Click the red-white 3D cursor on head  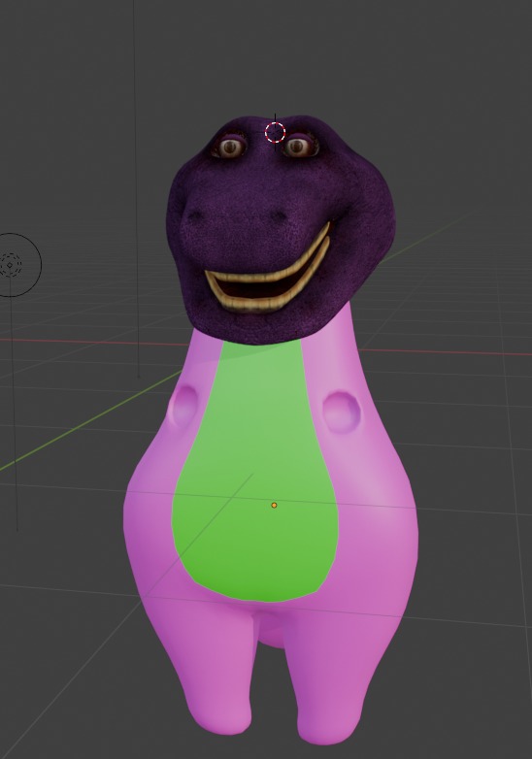pos(275,132)
